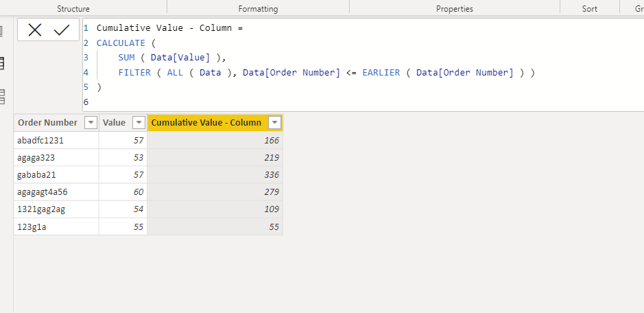Select cell gababa21
This screenshot has width=644, height=313.
(56, 175)
